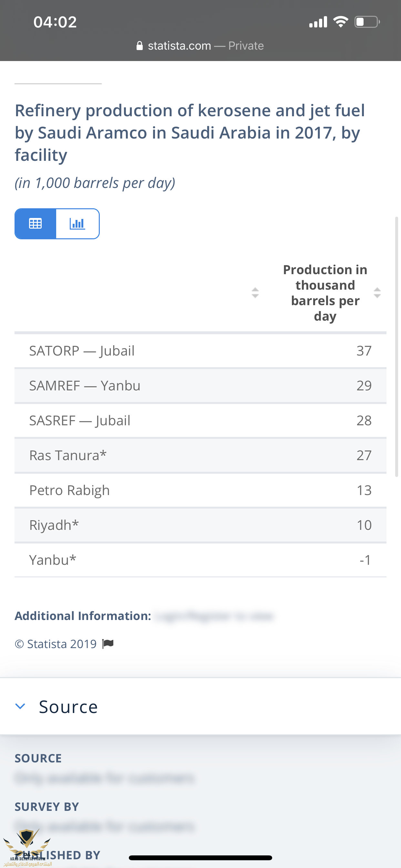The image size is (401, 868).
Task: Switch to bar chart view
Action: point(77,224)
